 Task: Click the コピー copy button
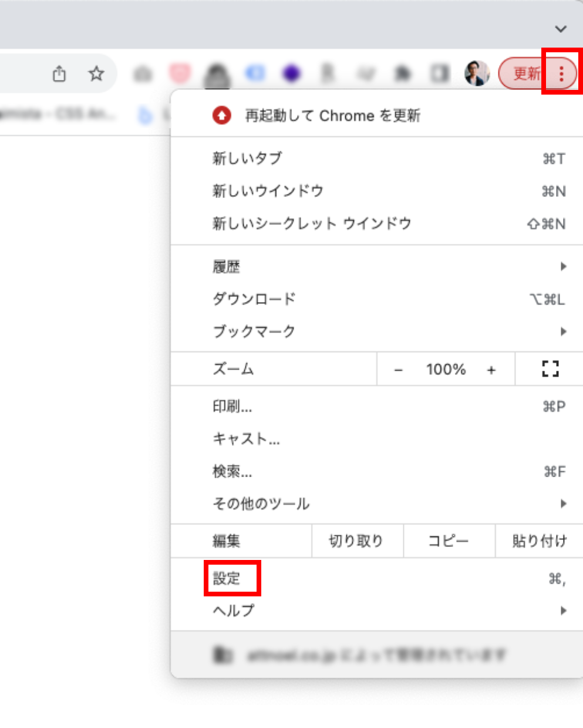point(449,541)
